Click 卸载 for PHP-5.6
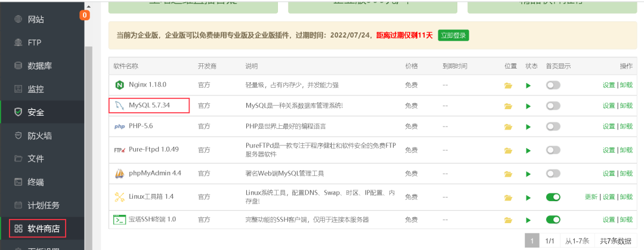Image resolution: width=644 pixels, height=250 pixels. 626,126
